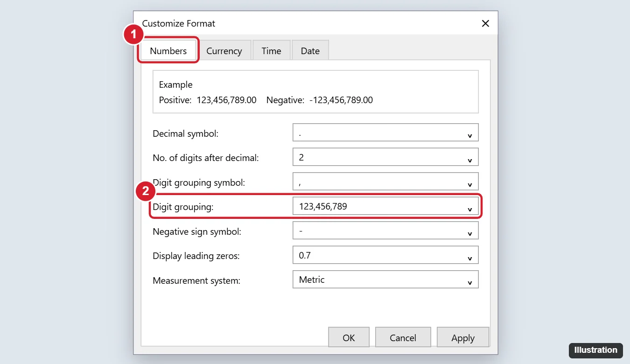Image resolution: width=630 pixels, height=364 pixels.
Task: Click the Decimal symbol label
Action: 186,133
